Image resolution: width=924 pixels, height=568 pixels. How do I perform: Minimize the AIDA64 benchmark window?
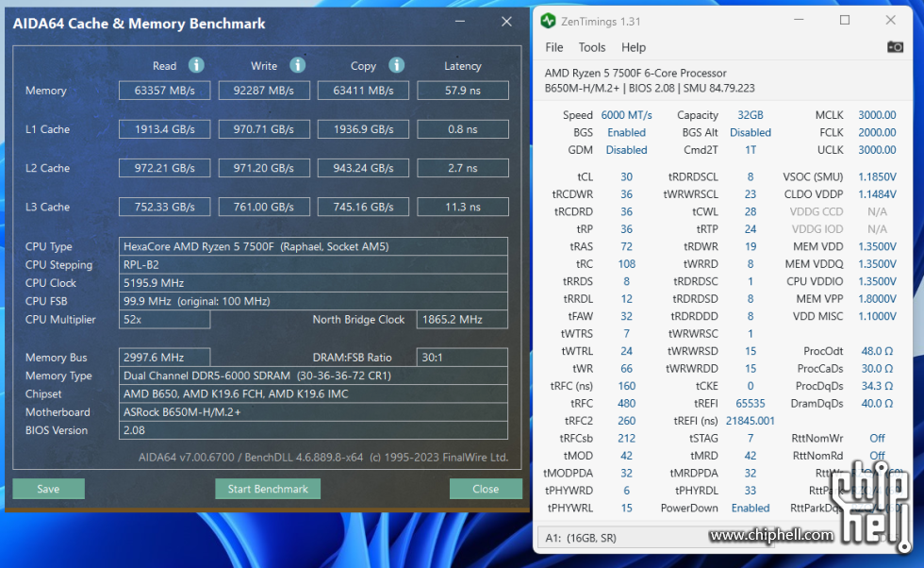click(460, 22)
